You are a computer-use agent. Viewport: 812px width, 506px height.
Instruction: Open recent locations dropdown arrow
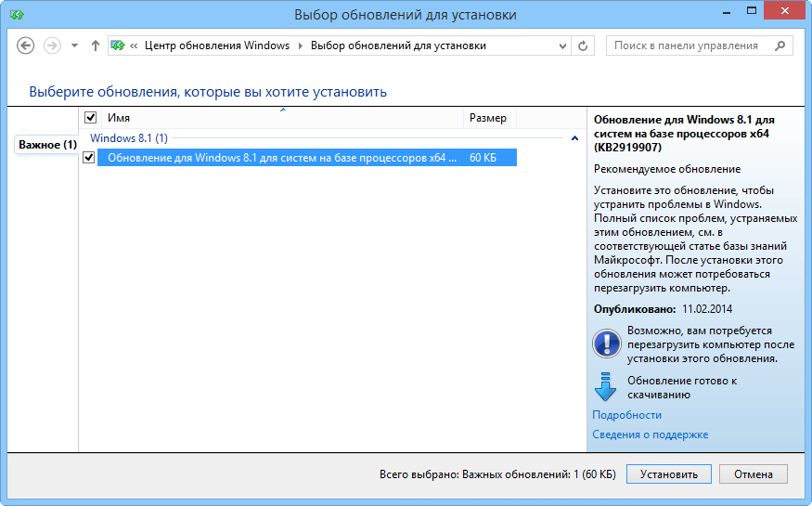(74, 45)
